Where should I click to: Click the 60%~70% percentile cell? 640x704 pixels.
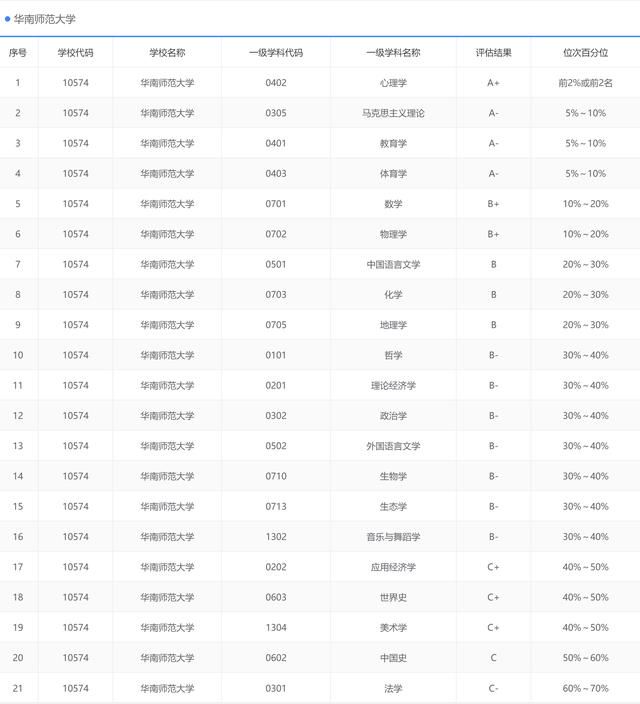pos(585,688)
